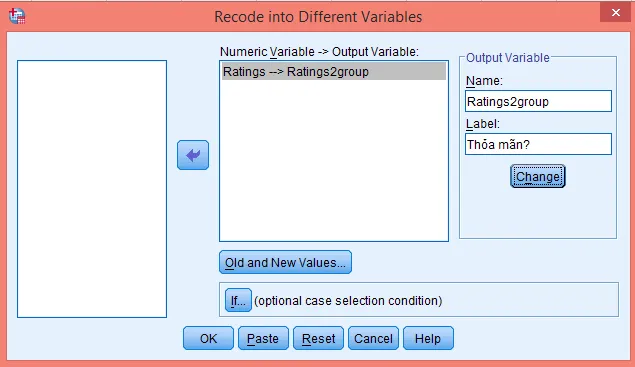Click the Recode into Different Variables title bar
Screen dimensions: 635x367
[x=318, y=17]
